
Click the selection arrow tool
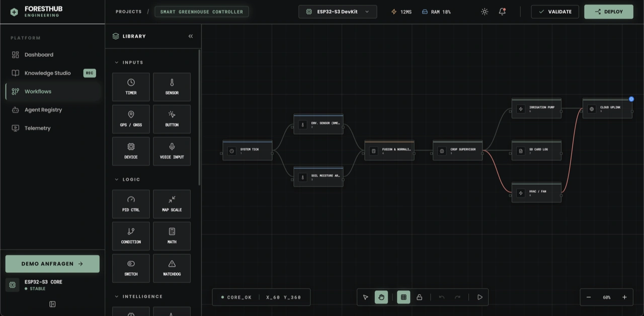(365, 297)
